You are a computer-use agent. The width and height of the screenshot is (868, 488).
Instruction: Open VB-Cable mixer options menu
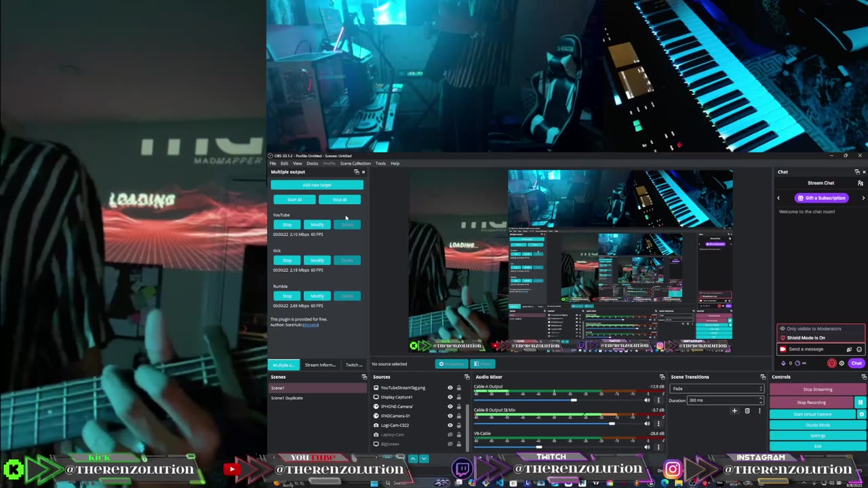pyautogui.click(x=658, y=447)
